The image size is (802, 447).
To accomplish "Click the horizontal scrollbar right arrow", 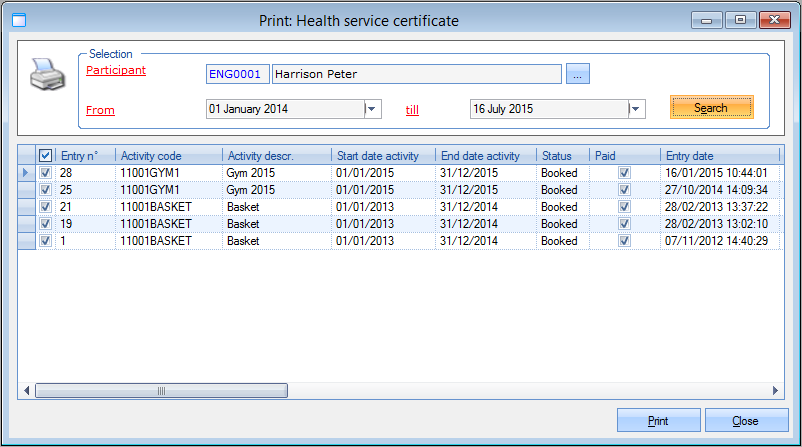I will click(x=774, y=391).
